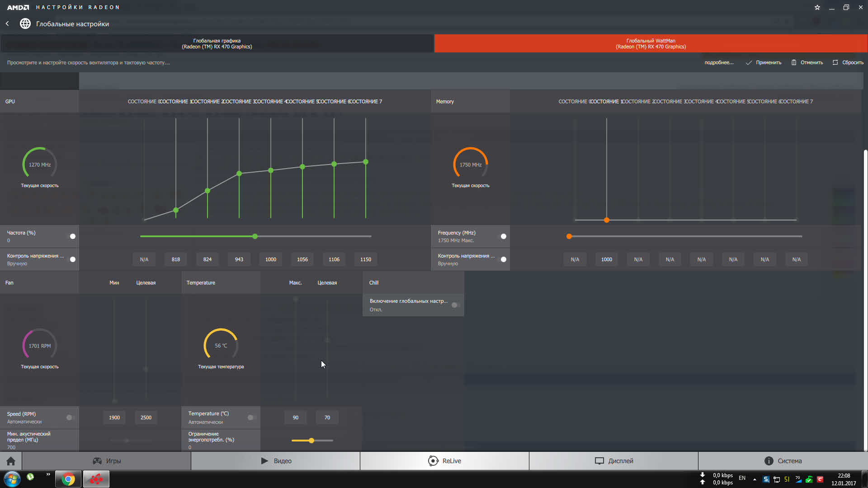The height and width of the screenshot is (488, 868).
Task: Click the power limit slider handle
Action: (311, 441)
